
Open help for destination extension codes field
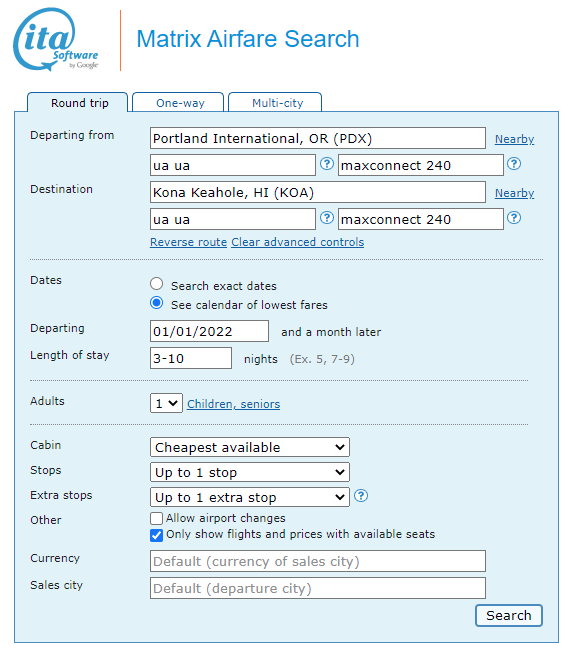(514, 218)
